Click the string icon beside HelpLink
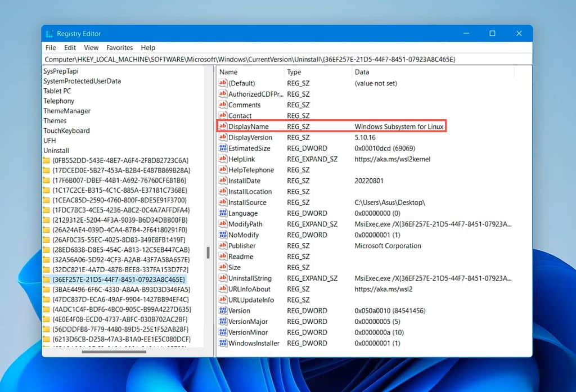Viewport: 576px width, 392px height. [223, 159]
